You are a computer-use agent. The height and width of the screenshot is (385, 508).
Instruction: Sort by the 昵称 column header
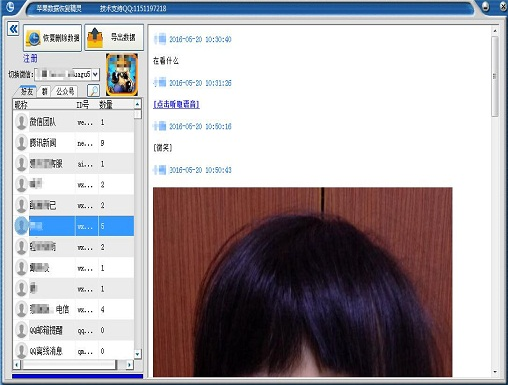point(44,105)
